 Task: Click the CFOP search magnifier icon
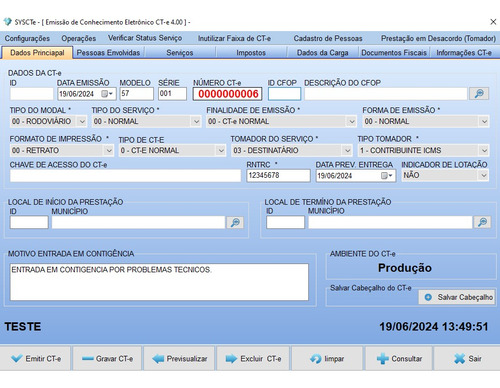[479, 94]
